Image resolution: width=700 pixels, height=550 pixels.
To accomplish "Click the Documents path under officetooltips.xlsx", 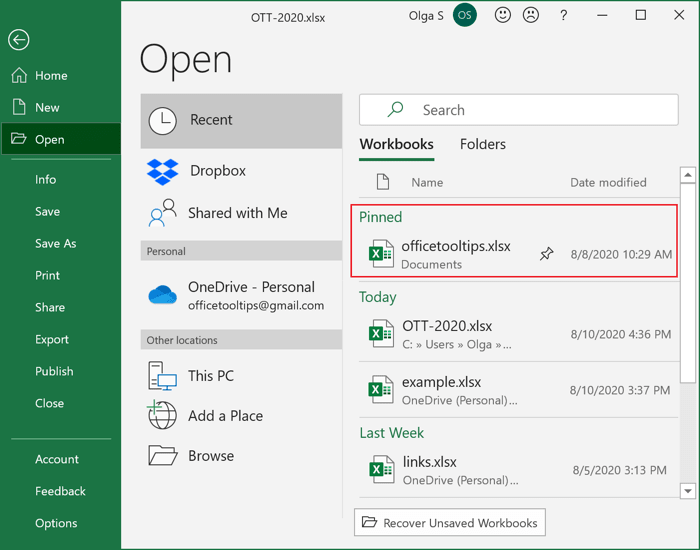I will coord(431,265).
